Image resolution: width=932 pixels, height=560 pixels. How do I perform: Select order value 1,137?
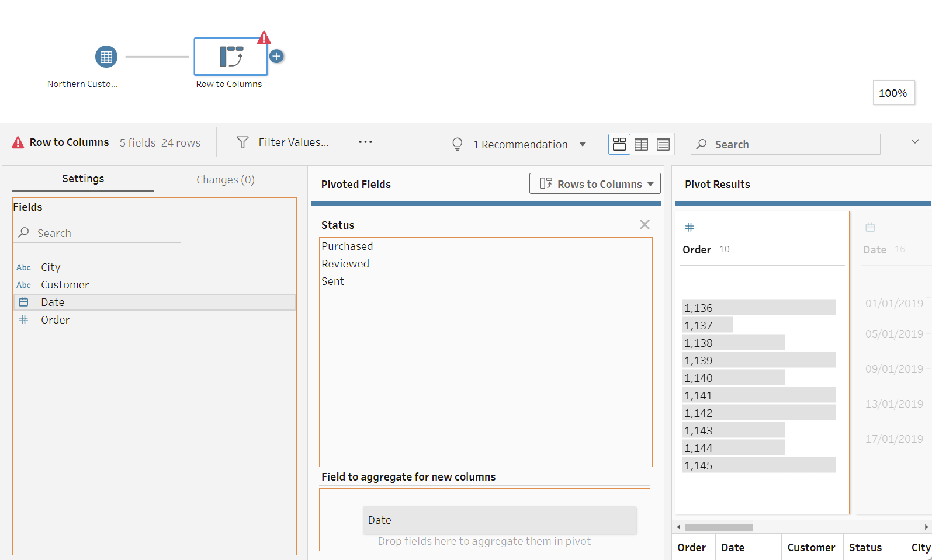707,325
